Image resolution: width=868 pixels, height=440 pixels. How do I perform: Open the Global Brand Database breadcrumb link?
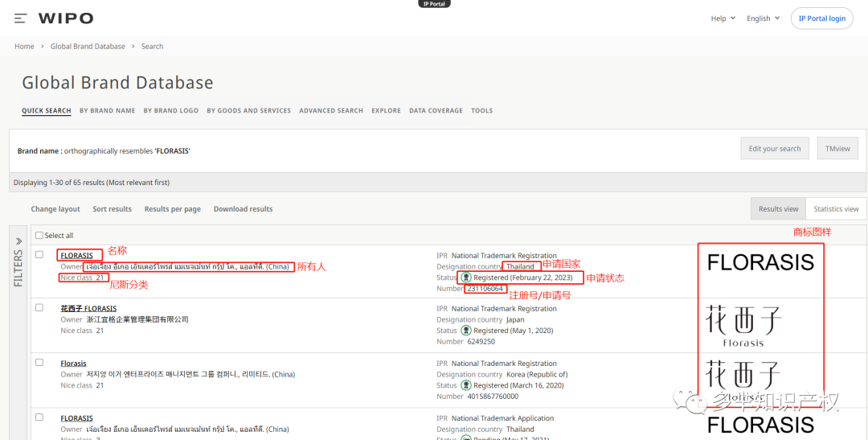pos(88,47)
